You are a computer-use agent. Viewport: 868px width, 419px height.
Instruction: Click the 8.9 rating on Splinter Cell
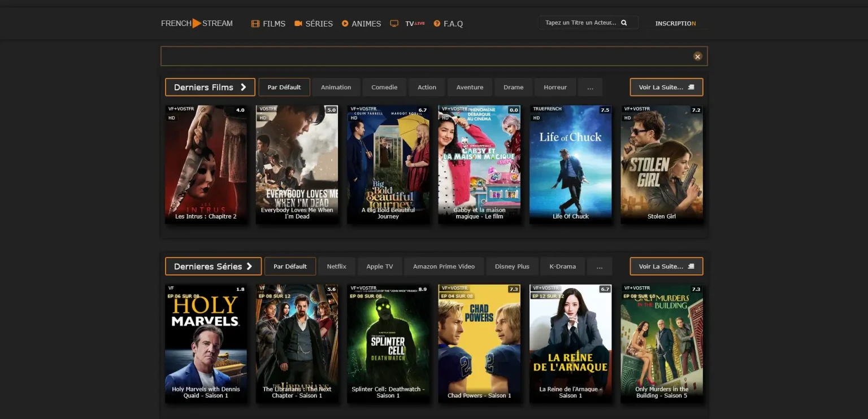pos(423,289)
